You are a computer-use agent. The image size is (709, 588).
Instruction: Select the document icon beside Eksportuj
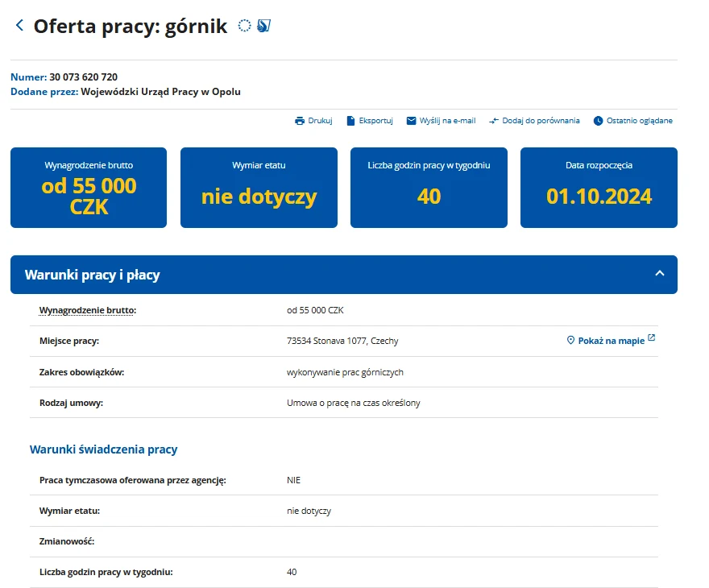coord(350,120)
